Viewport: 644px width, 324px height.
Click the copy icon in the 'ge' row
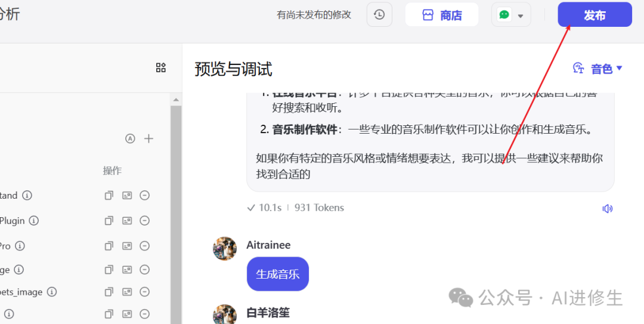pos(109,270)
